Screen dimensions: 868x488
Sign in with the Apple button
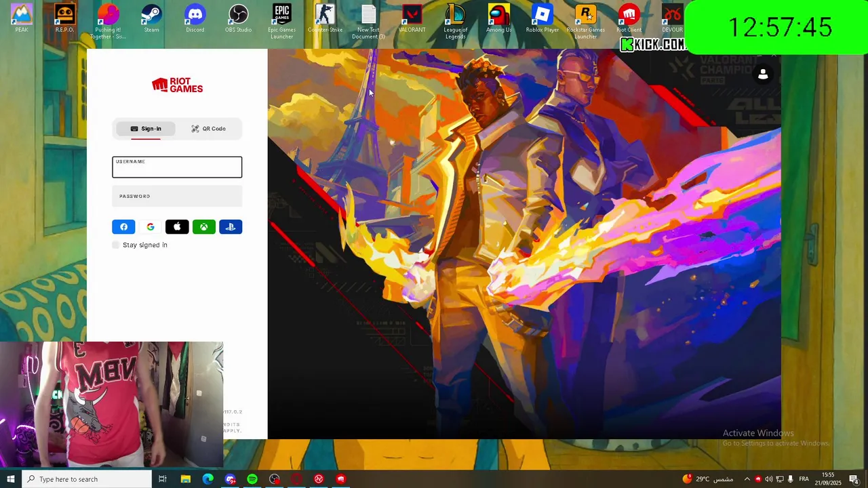177,227
